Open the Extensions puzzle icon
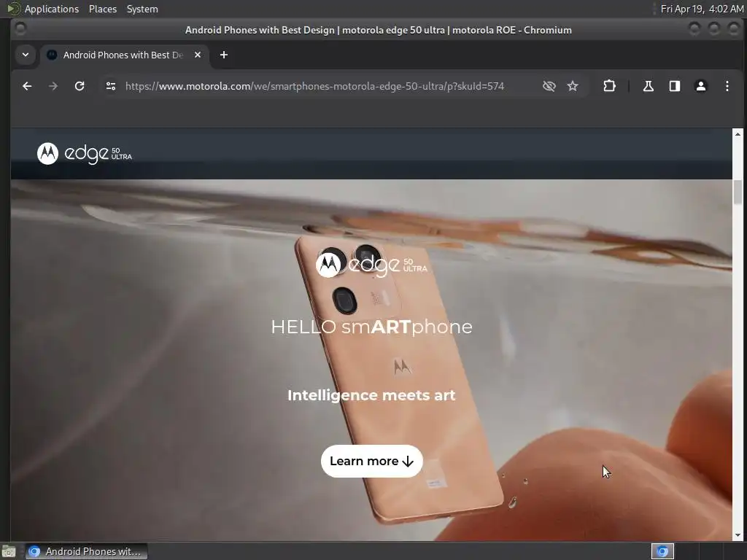Image resolution: width=747 pixels, height=560 pixels. tap(609, 86)
